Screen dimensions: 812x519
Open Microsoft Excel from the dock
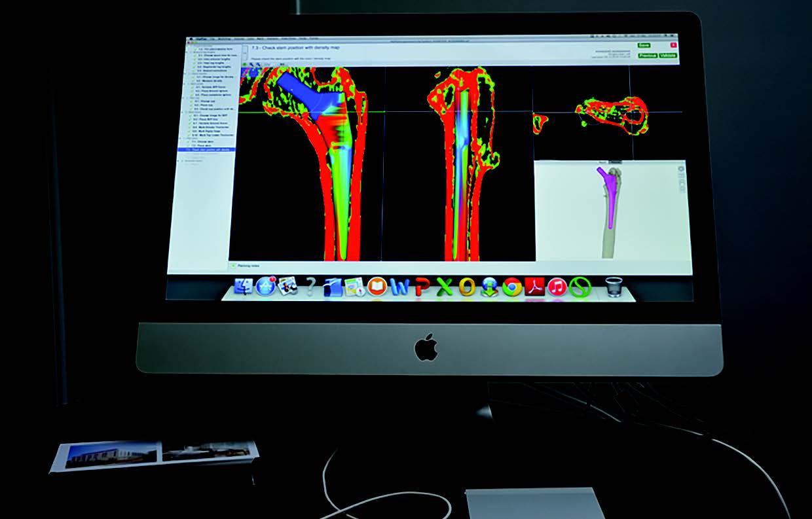(x=444, y=287)
